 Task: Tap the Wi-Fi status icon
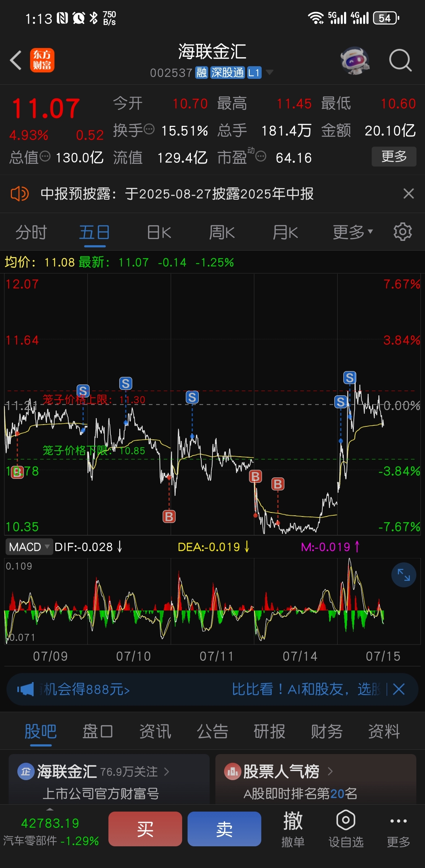point(315,18)
